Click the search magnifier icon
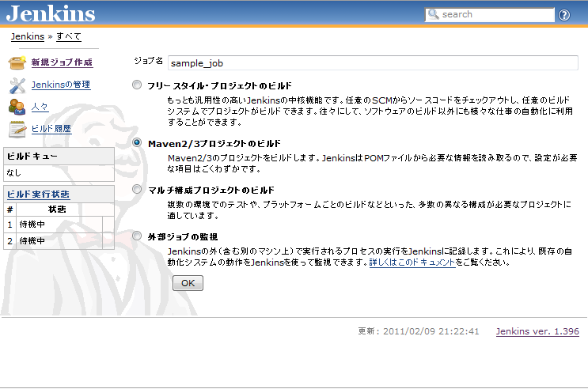The width and height of the screenshot is (588, 389). tap(433, 14)
